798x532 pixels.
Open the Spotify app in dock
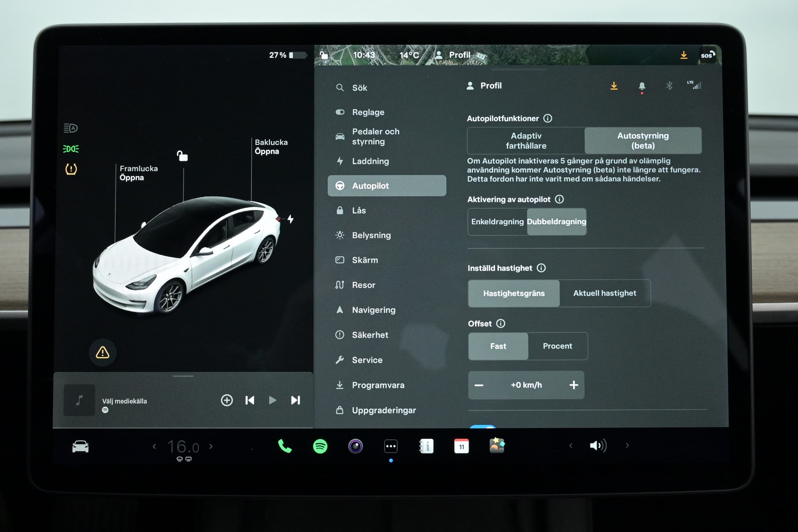pyautogui.click(x=320, y=446)
